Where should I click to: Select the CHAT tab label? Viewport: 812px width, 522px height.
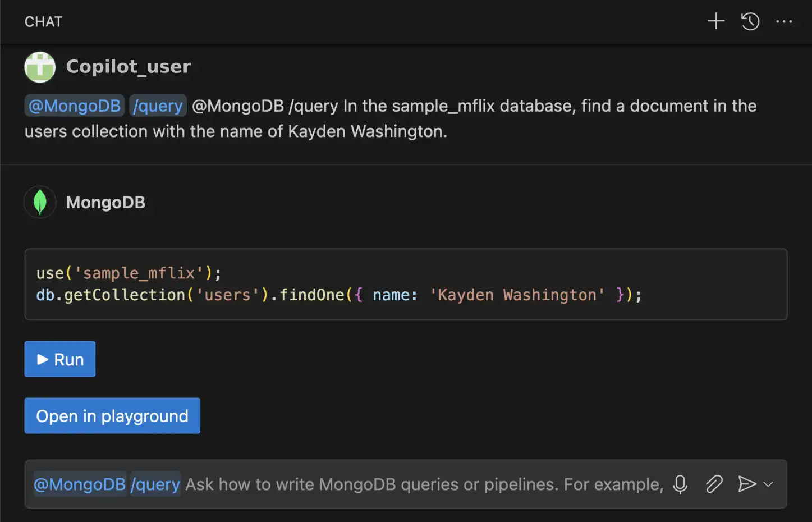tap(43, 21)
